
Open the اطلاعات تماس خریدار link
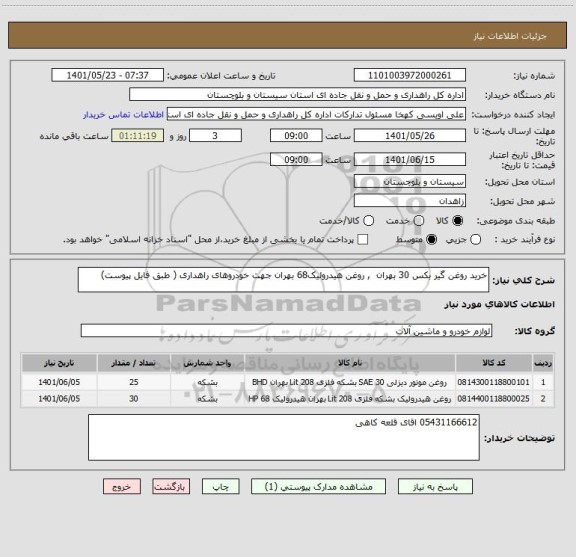point(123,115)
